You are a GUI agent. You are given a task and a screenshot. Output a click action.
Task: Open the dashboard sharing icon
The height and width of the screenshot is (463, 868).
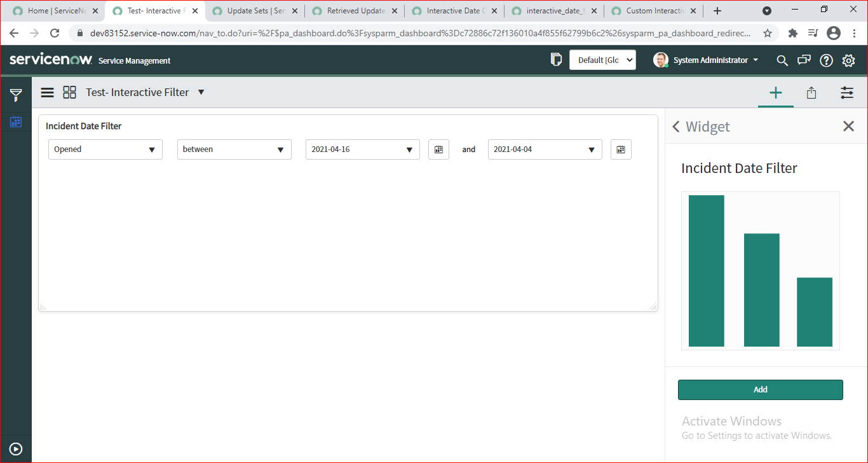pos(811,92)
